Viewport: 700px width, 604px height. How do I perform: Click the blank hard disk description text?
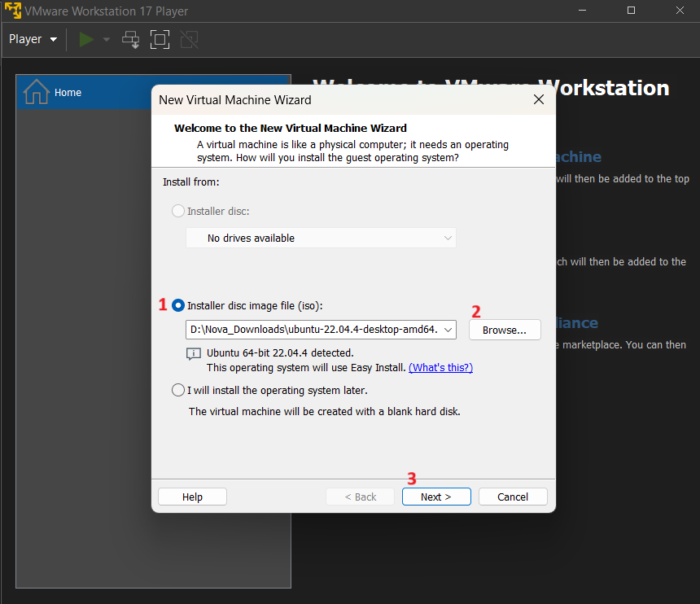coord(324,411)
